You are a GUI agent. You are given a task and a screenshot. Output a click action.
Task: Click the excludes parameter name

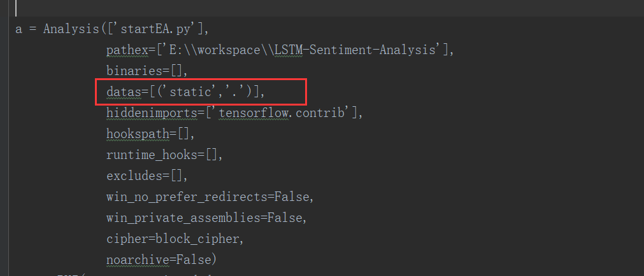(x=134, y=176)
